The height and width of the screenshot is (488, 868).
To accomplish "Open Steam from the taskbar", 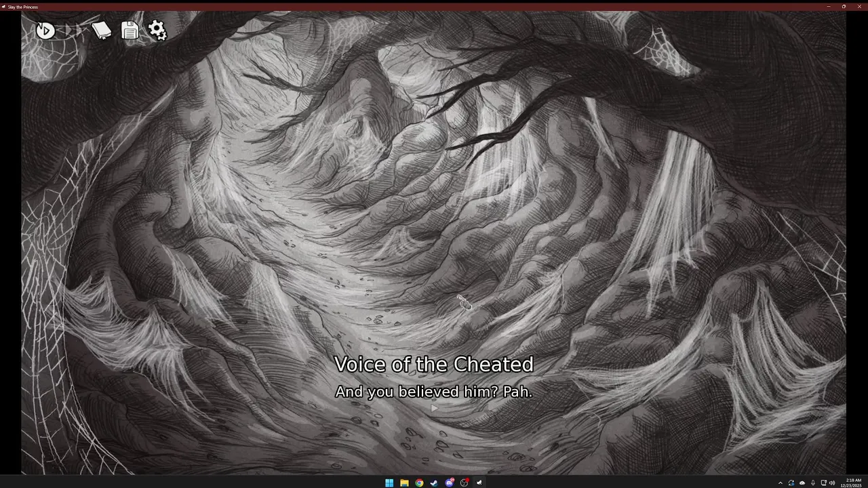I will pos(434,483).
